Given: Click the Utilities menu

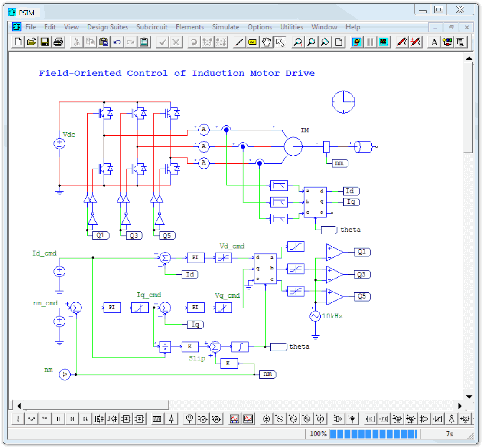Looking at the screenshot, I should pyautogui.click(x=292, y=27).
